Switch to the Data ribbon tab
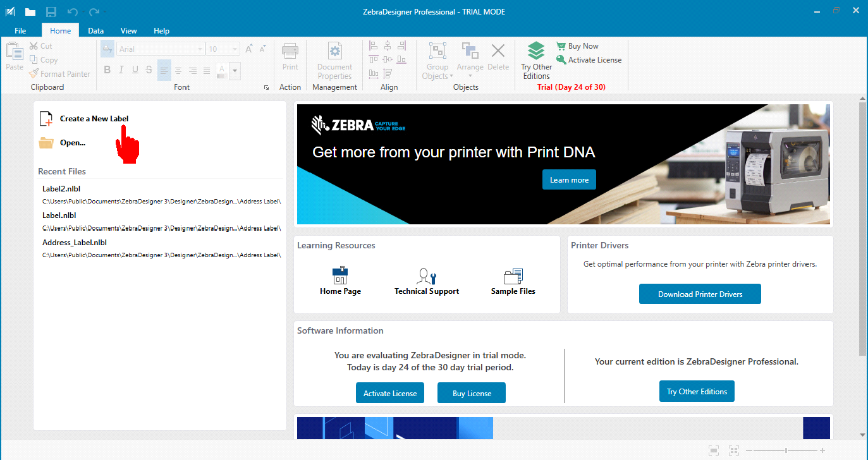The image size is (868, 460). point(96,30)
